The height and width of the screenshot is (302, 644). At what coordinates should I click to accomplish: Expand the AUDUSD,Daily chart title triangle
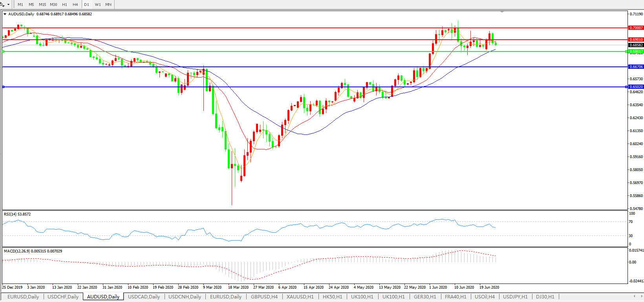pyautogui.click(x=5, y=14)
